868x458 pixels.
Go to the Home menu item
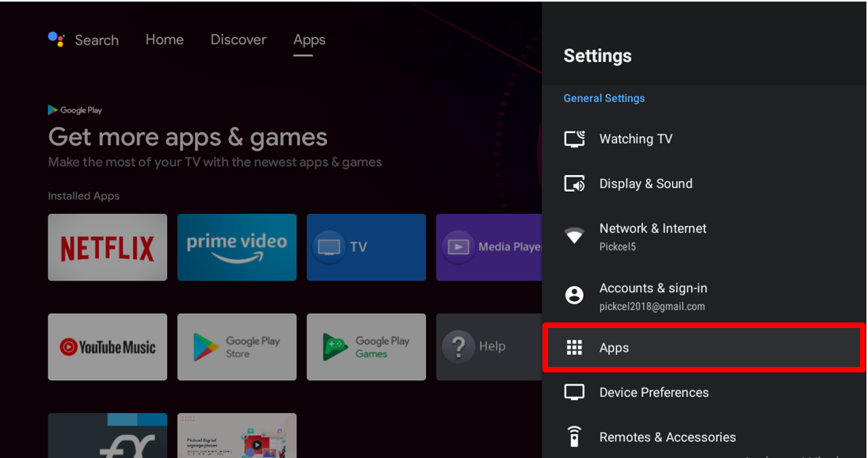coord(164,40)
